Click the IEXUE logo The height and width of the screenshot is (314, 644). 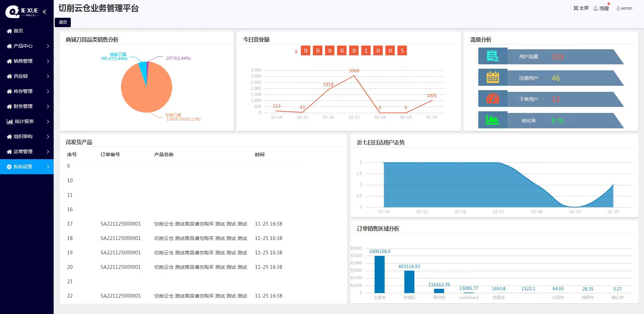tap(22, 11)
